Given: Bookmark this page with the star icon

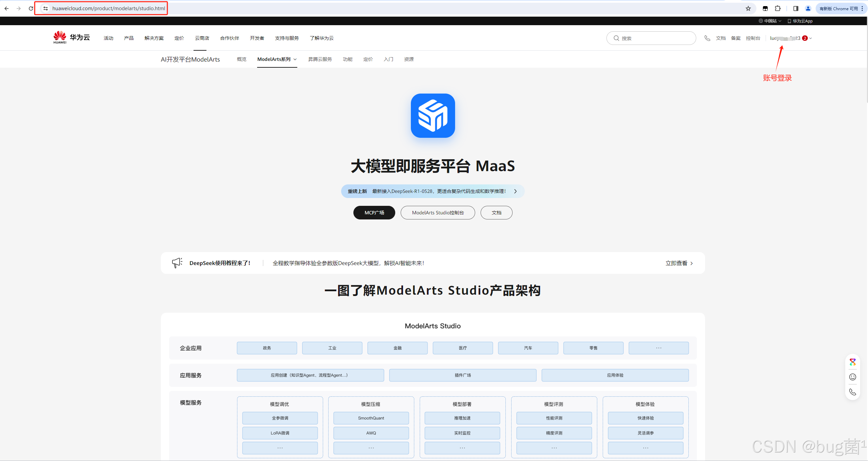Looking at the screenshot, I should click(x=748, y=9).
